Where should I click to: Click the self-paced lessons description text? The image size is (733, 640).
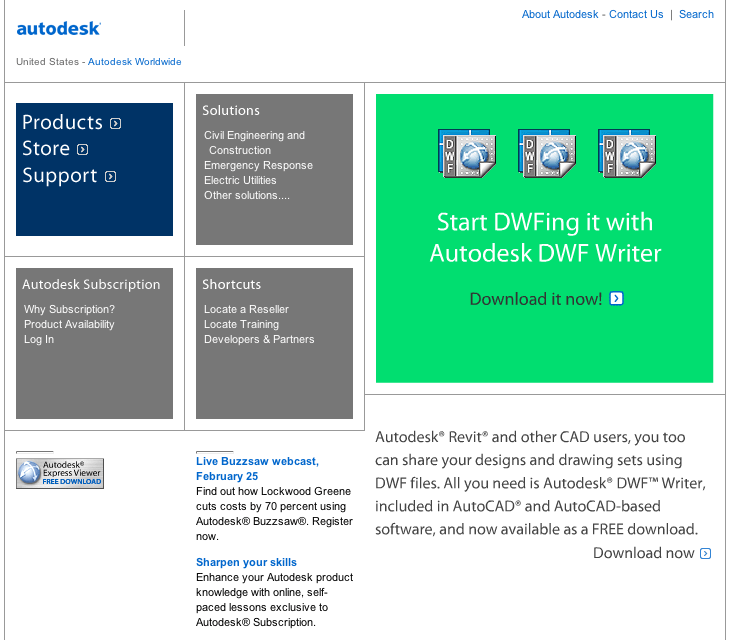tap(274, 600)
